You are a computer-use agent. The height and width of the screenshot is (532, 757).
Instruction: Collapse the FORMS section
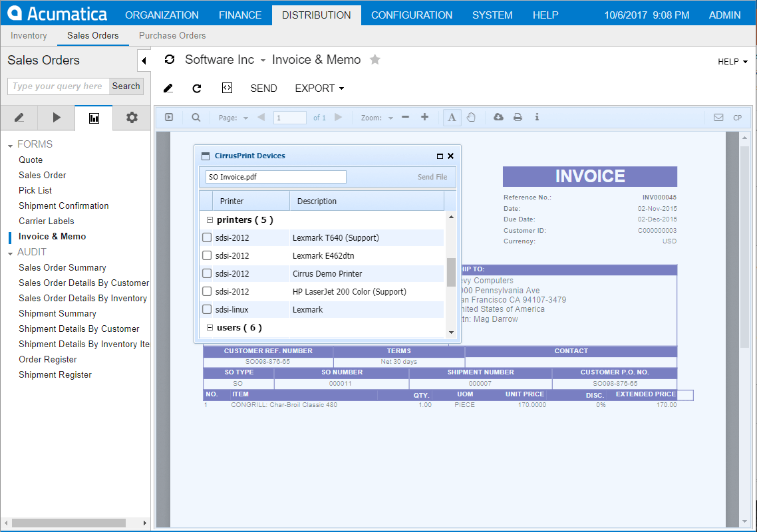click(10, 146)
